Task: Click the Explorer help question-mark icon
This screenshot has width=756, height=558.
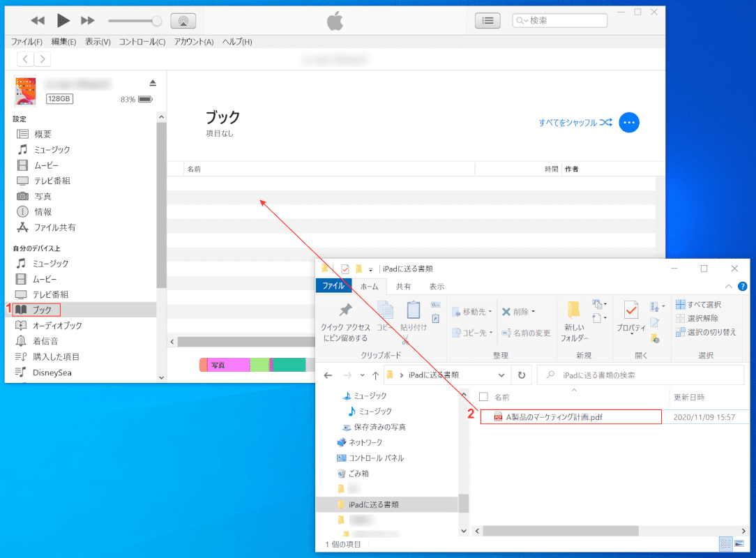Action: [743, 287]
